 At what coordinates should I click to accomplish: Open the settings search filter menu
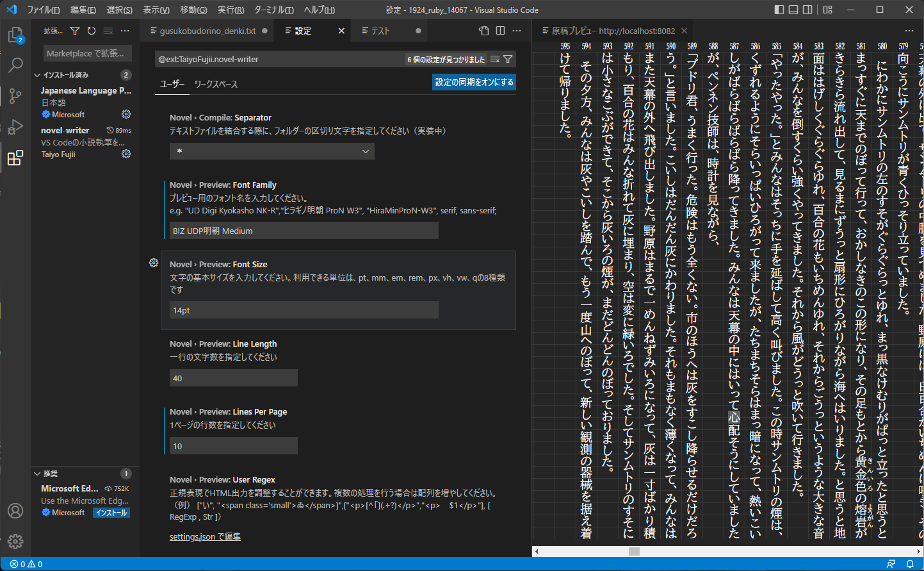(x=508, y=59)
